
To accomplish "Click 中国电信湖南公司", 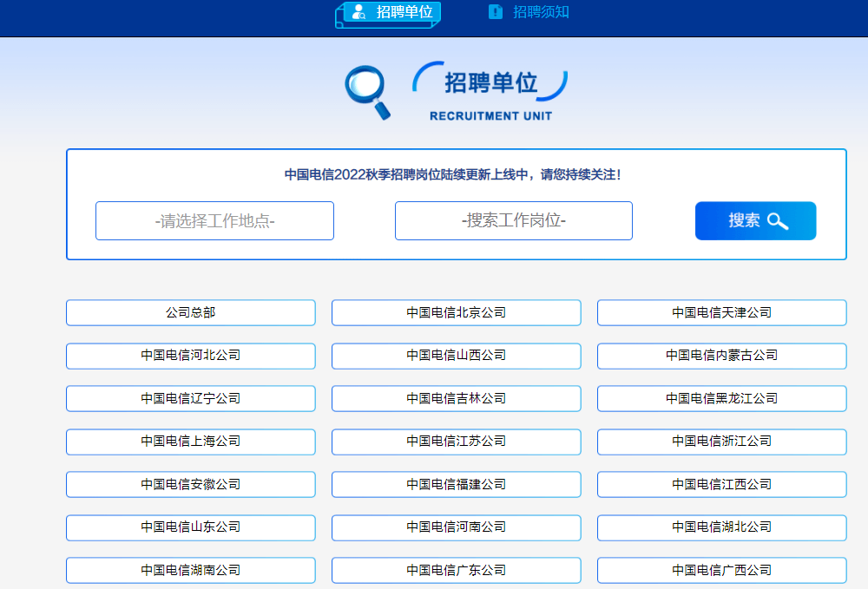I will pos(191,570).
